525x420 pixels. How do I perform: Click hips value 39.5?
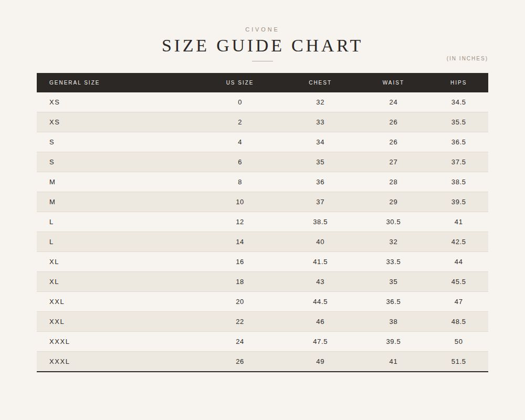pyautogui.click(x=458, y=202)
